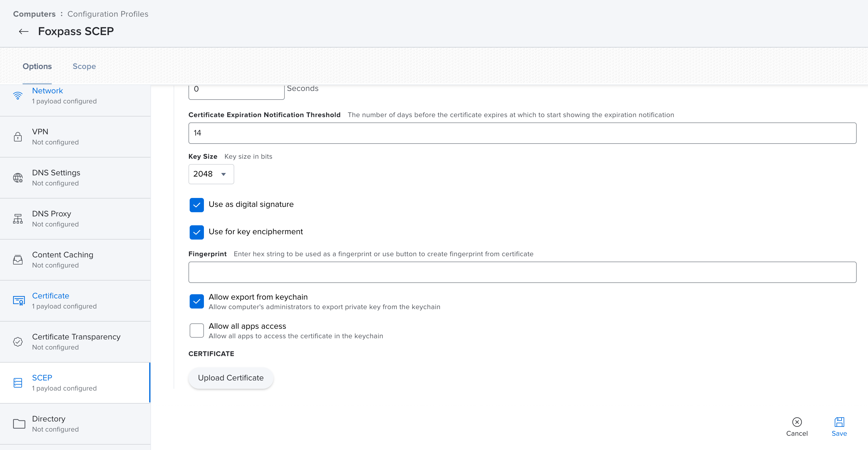Select the Certificate payload icon
This screenshot has height=450, width=868.
18,300
